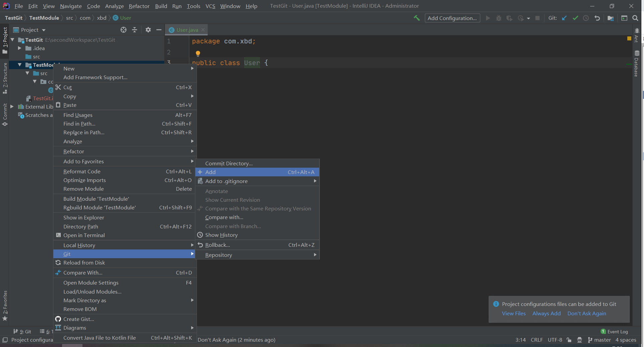
Task: Click the CRLF line separator indicator
Action: [536, 340]
